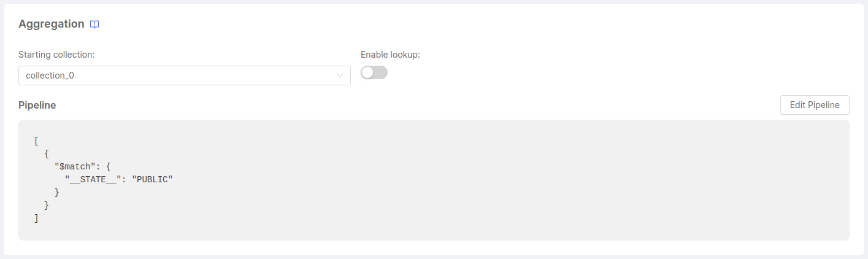This screenshot has width=868, height=259.
Task: Click the last closing curly brace in the pipeline
Action: point(47,205)
